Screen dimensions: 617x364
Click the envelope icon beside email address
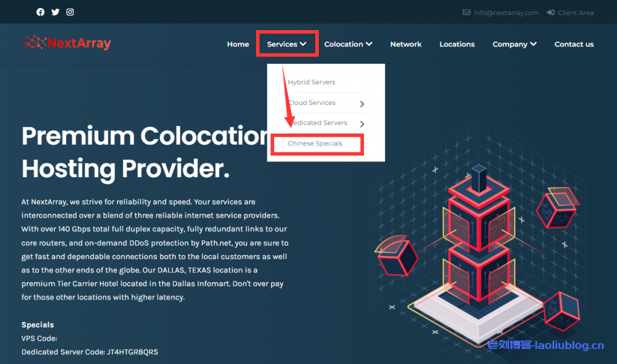coord(466,13)
